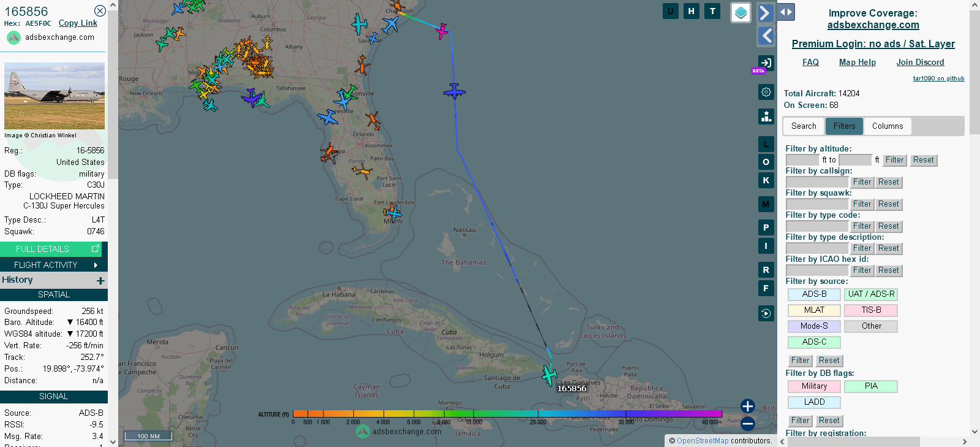This screenshot has height=447, width=980.
Task: Toggle the O map option button
Action: point(766,162)
